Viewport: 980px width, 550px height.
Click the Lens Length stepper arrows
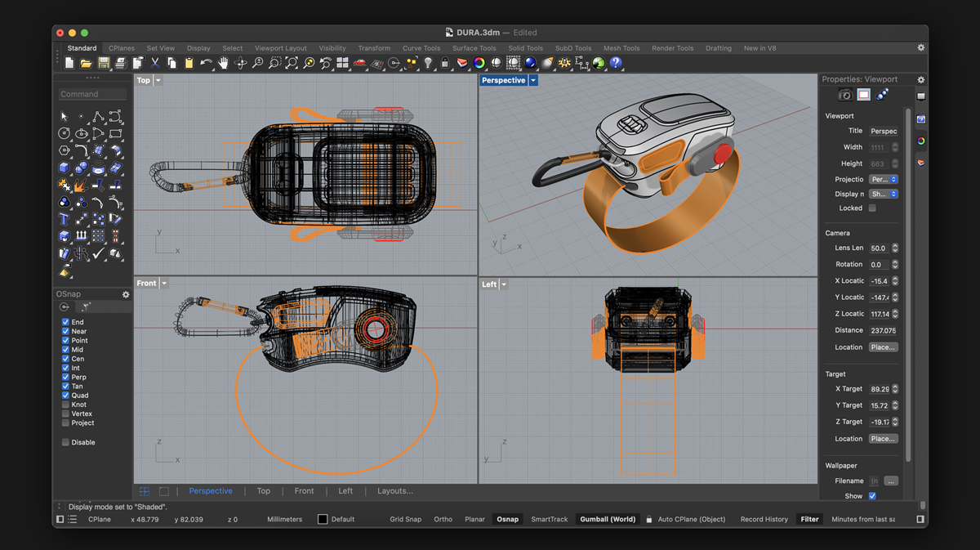tap(895, 248)
